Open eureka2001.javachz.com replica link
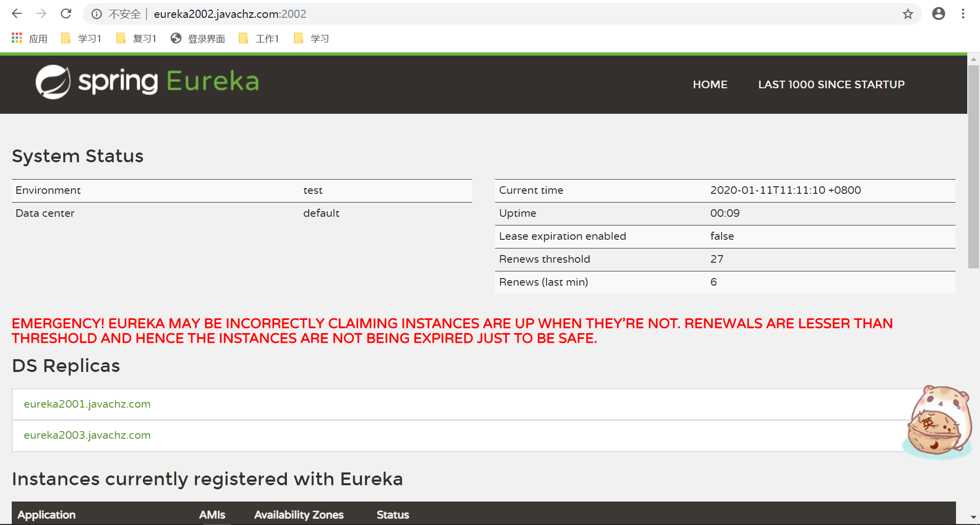 (x=87, y=404)
